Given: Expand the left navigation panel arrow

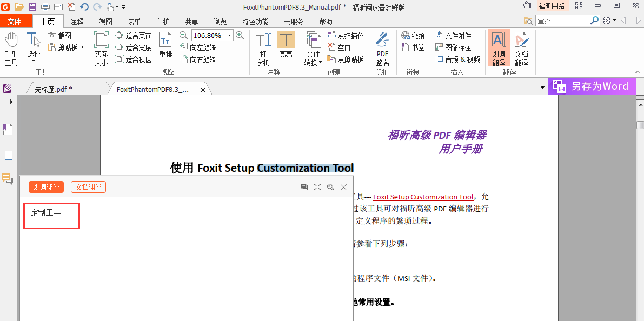Looking at the screenshot, I should click(11, 102).
